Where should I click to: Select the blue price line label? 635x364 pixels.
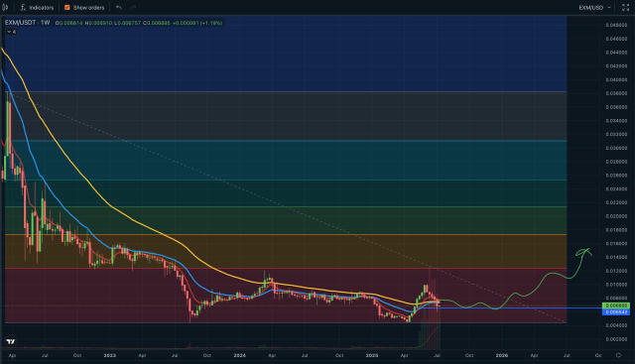point(615,312)
